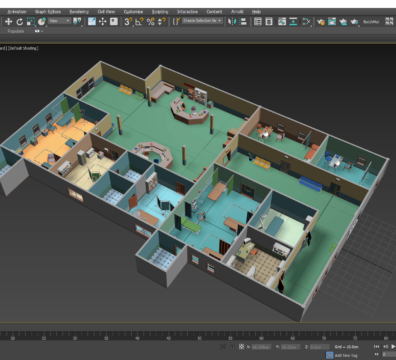Toggle the Selection Lock icon
Image resolution: width=396 pixels, height=360 pixels.
(232, 347)
